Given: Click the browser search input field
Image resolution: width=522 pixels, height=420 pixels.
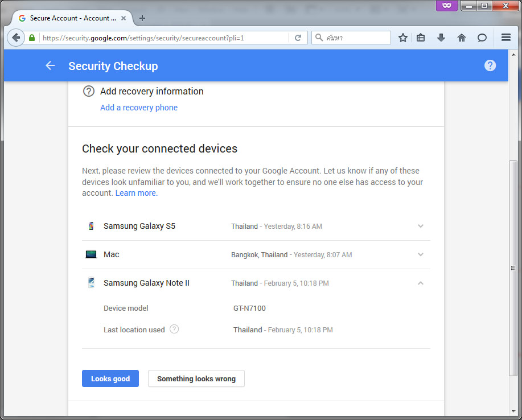Looking at the screenshot, I should (351, 38).
